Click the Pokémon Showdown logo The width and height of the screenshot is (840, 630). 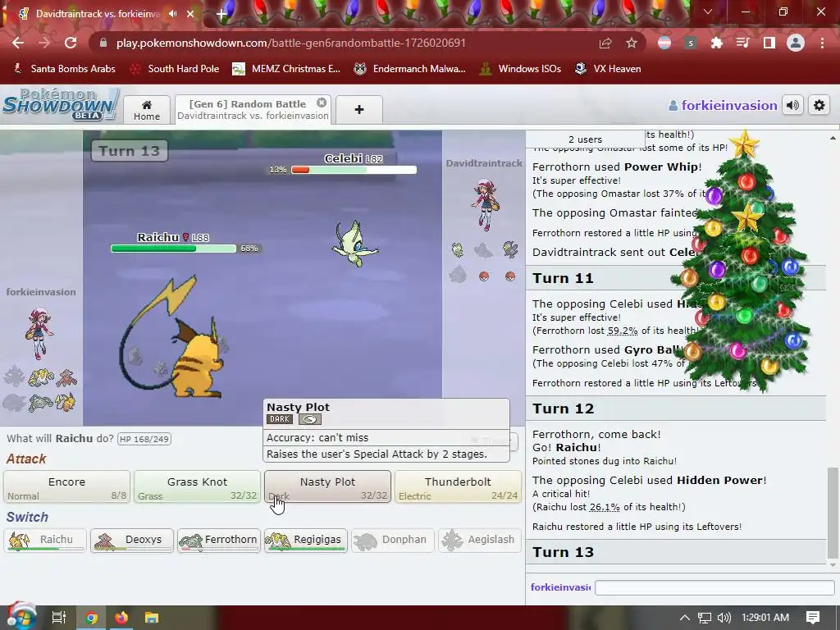(x=60, y=104)
